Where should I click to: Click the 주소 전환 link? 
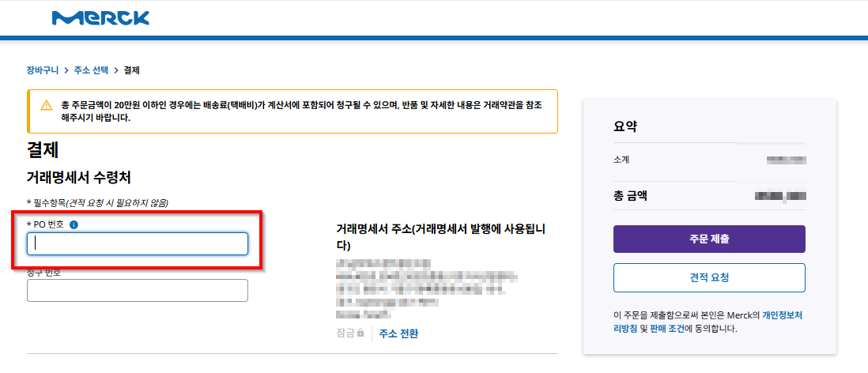398,333
